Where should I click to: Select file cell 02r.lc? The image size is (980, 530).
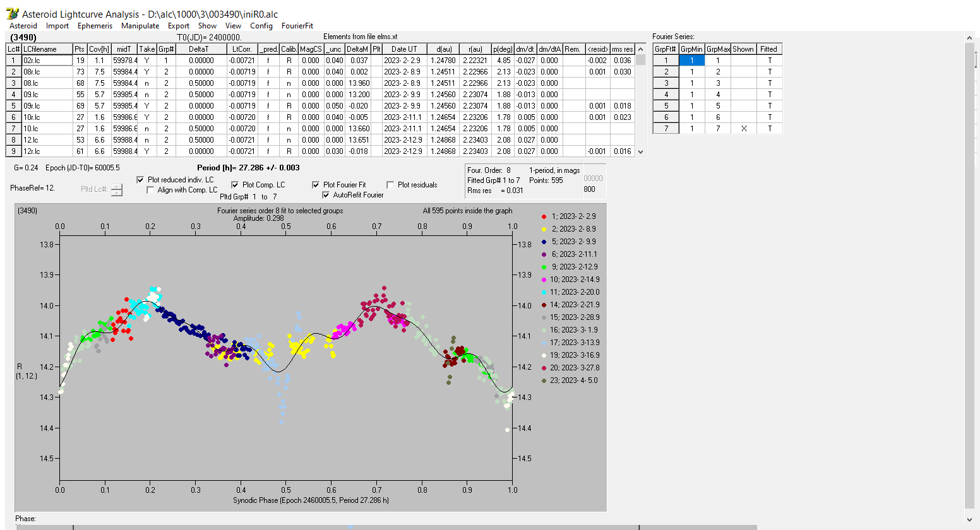[47, 61]
